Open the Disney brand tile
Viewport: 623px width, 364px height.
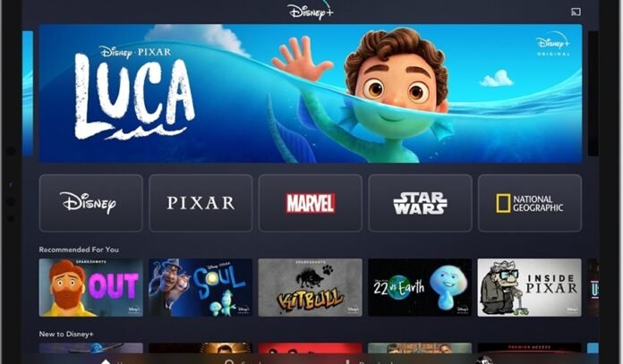[x=91, y=203]
